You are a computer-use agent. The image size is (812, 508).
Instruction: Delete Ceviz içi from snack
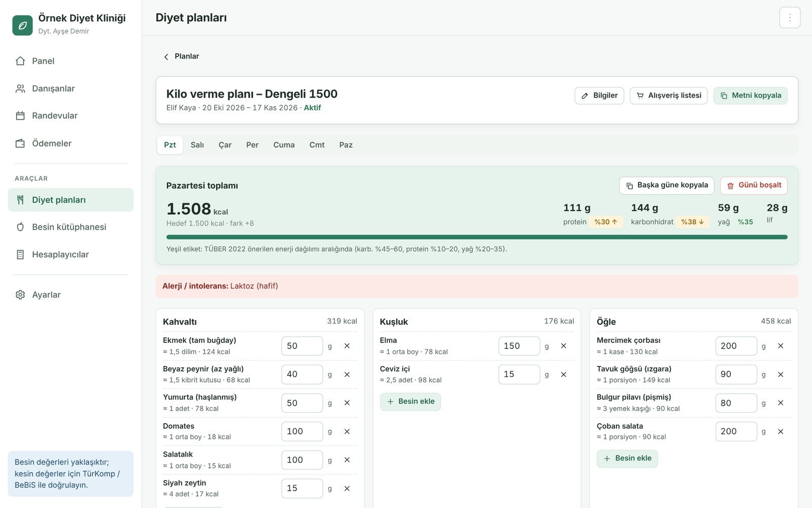(x=563, y=374)
